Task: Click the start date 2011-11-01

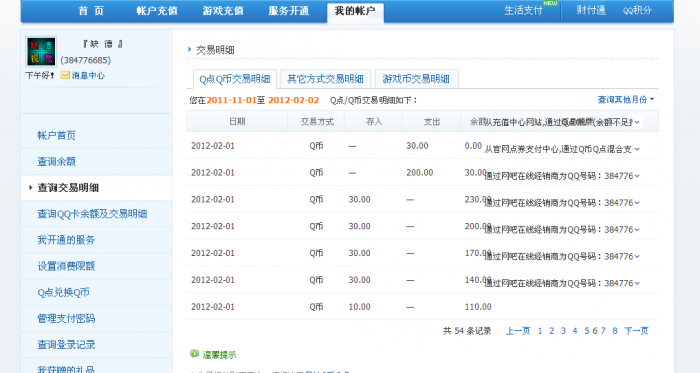Action: tap(231, 100)
